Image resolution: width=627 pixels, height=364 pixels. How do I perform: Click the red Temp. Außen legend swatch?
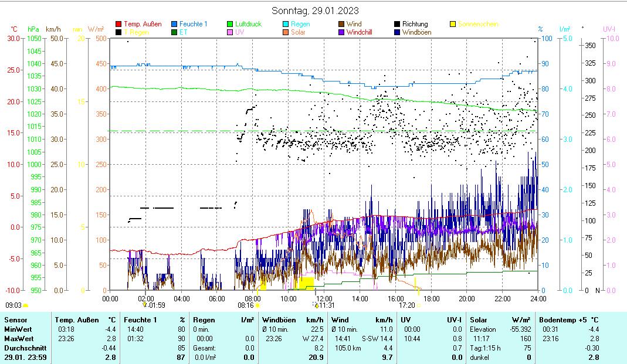[x=118, y=24]
